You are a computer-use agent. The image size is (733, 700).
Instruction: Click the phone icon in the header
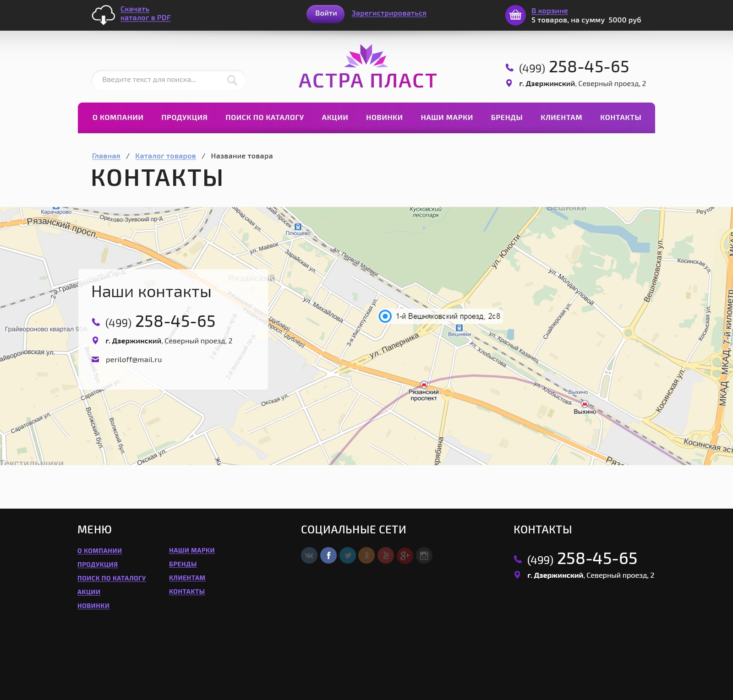click(x=509, y=68)
